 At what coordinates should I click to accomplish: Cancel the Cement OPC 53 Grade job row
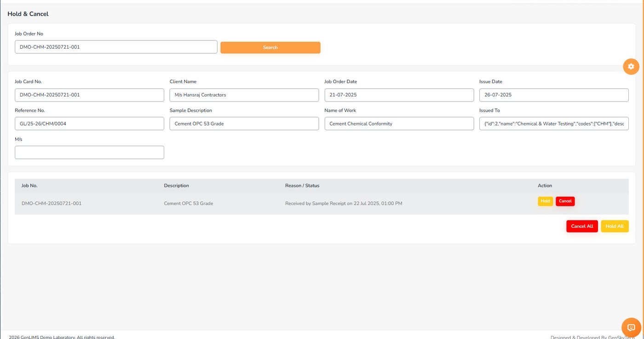pos(565,201)
